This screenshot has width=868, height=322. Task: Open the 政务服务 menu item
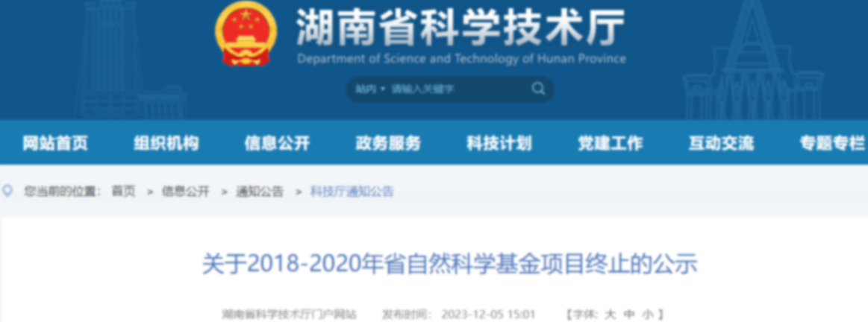[388, 143]
